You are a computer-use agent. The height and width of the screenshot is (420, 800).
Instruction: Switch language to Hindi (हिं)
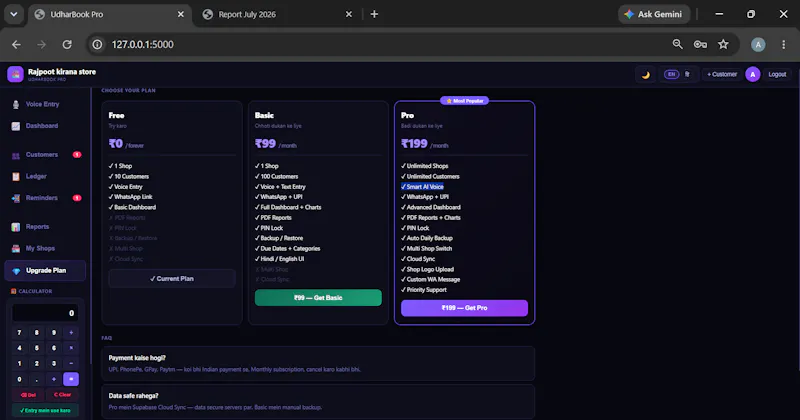point(687,75)
